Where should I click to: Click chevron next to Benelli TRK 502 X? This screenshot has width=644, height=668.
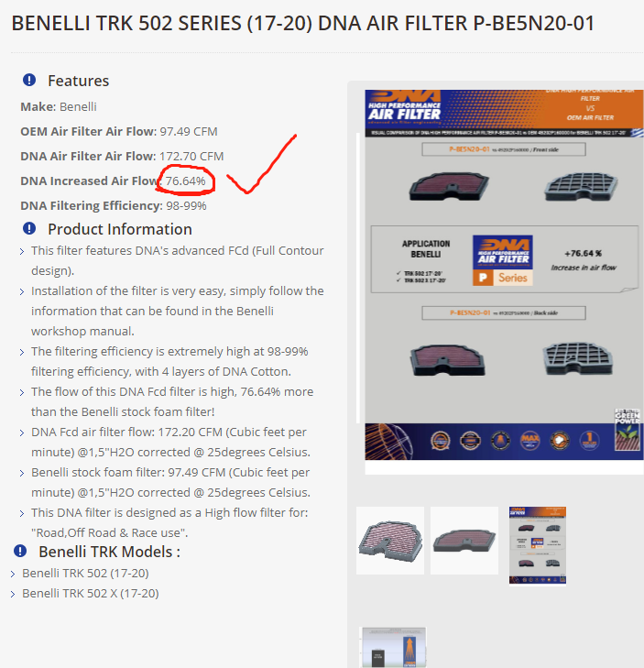(13, 595)
